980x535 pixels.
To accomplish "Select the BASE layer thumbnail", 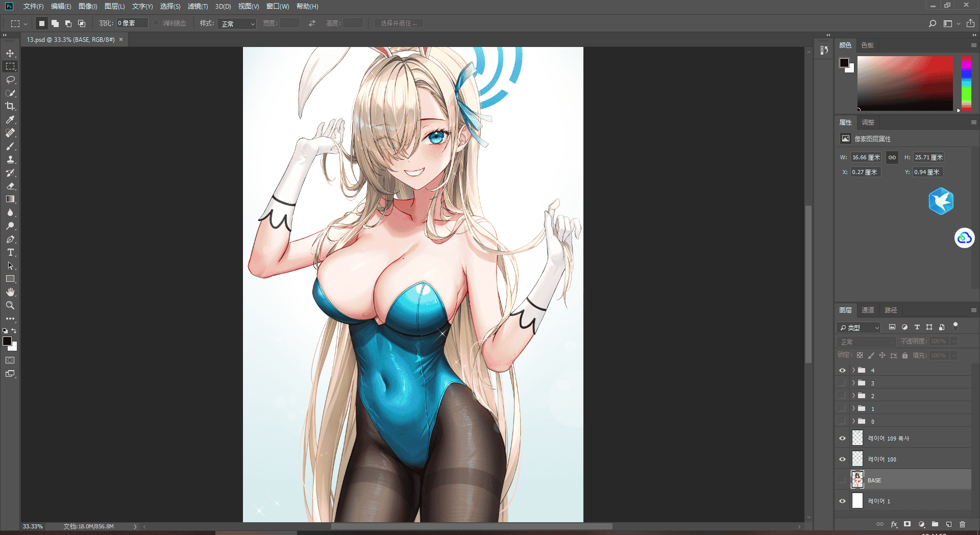I will click(857, 480).
